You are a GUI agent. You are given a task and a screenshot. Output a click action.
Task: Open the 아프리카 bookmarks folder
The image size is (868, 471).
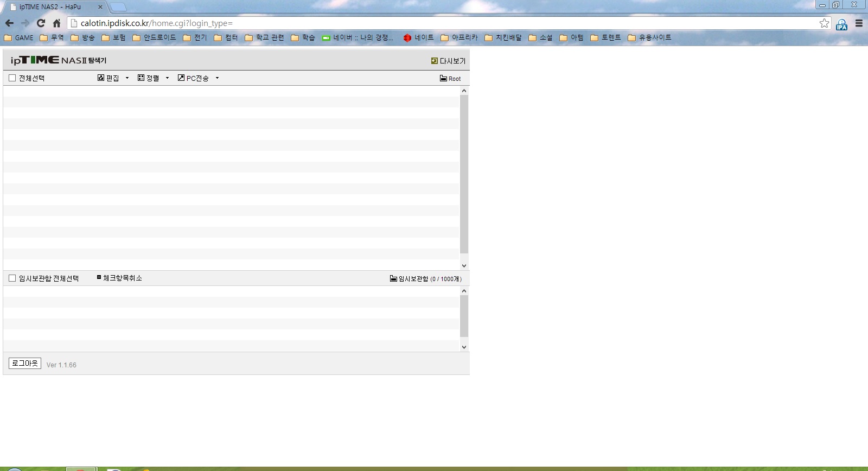459,37
